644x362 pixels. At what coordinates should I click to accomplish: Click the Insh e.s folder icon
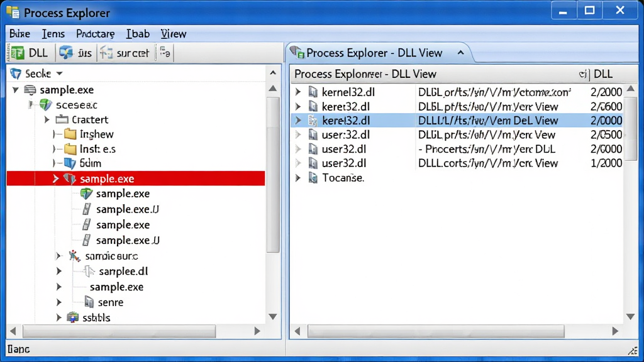pos(70,148)
